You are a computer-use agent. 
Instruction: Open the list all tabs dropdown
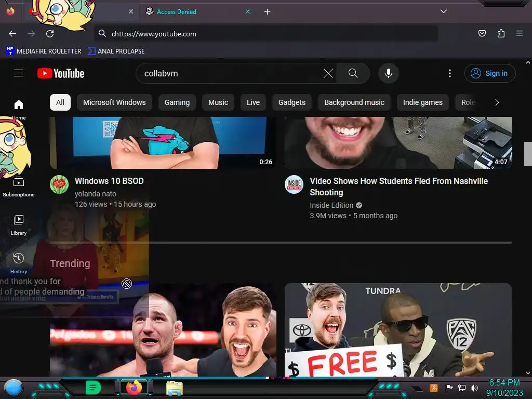click(444, 11)
